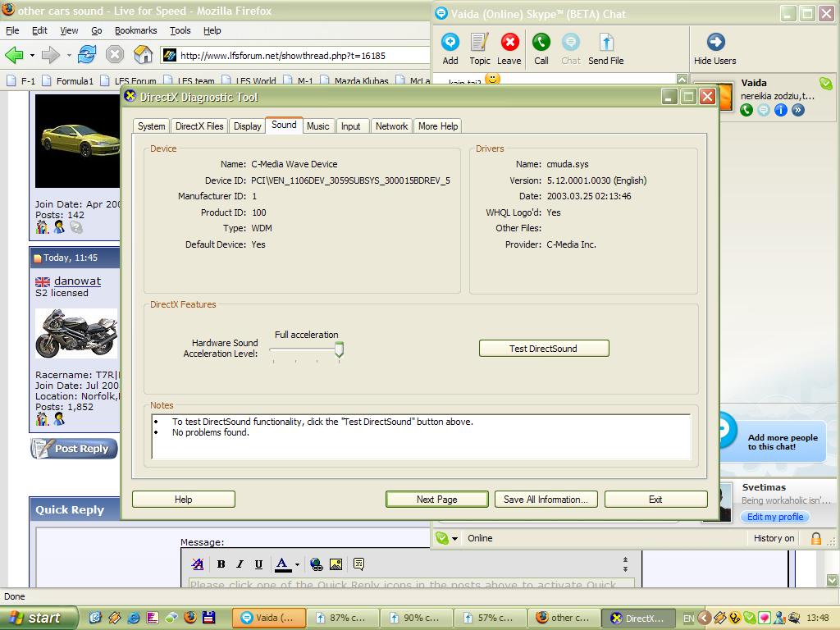Toggle Italic in Quick Reply editor
The height and width of the screenshot is (630, 840).
240,564
